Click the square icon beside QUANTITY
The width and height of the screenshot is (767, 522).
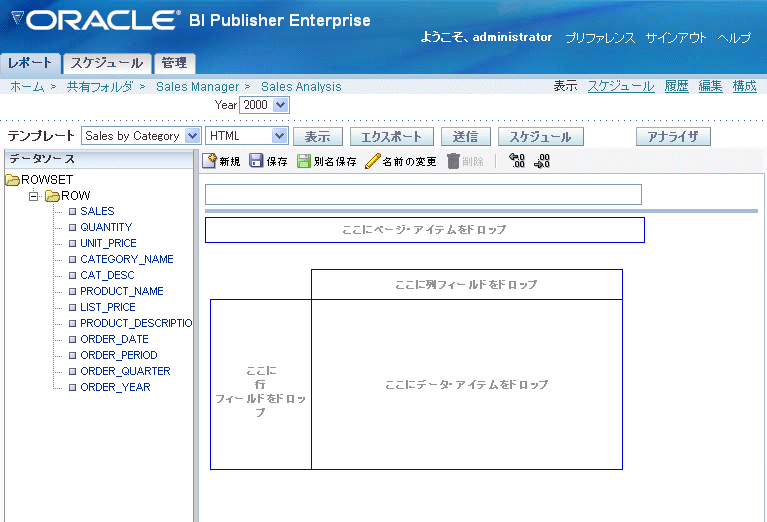72,227
